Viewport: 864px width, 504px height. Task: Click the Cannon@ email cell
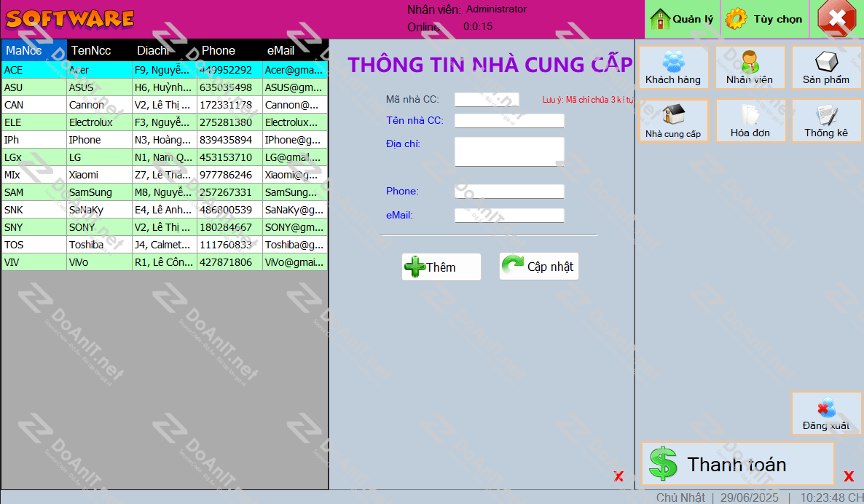(x=295, y=105)
